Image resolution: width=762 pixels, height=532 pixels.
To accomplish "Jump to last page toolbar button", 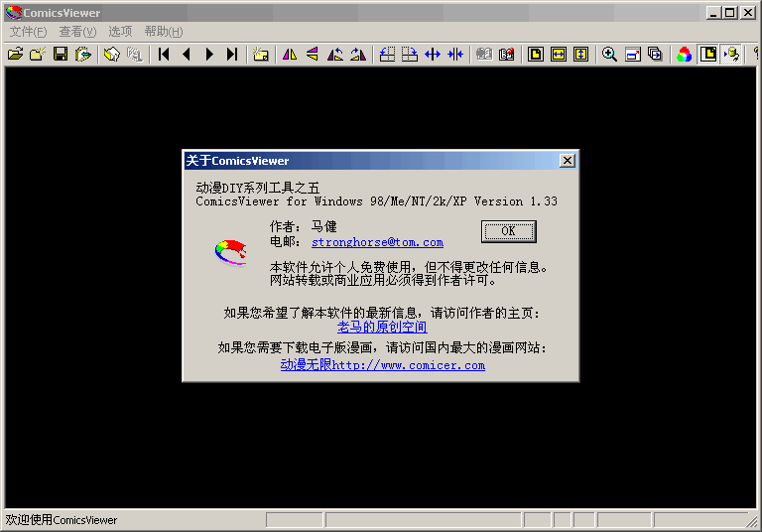I will [232, 55].
